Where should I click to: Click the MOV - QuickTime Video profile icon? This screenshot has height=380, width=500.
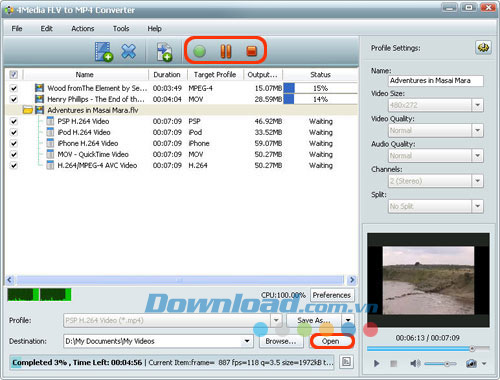[x=50, y=154]
